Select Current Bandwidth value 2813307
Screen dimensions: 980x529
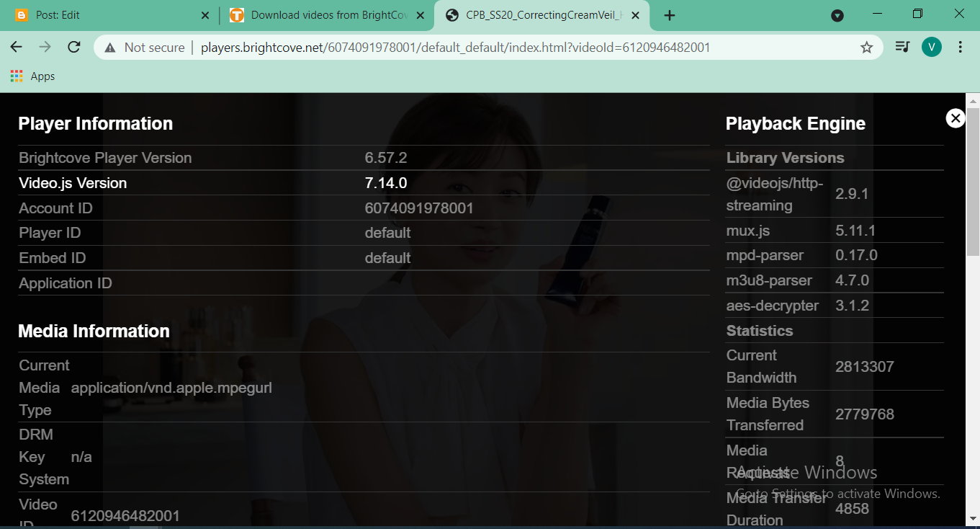864,367
